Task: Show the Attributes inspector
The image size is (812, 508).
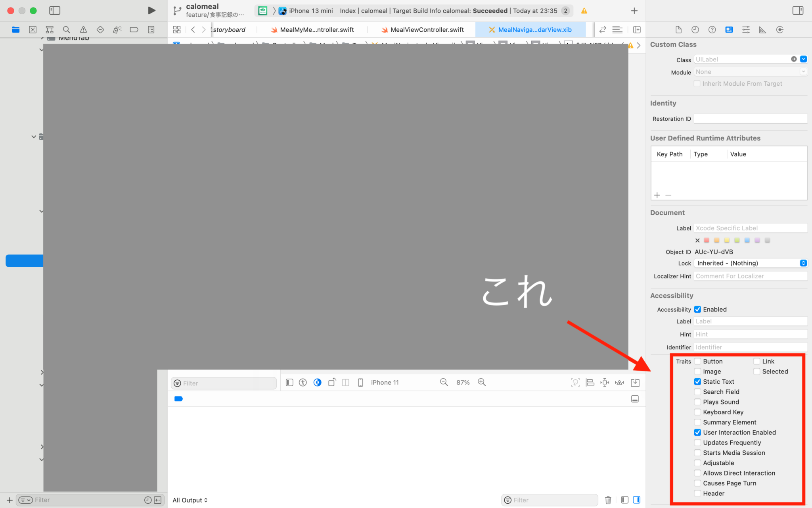Action: 746,30
